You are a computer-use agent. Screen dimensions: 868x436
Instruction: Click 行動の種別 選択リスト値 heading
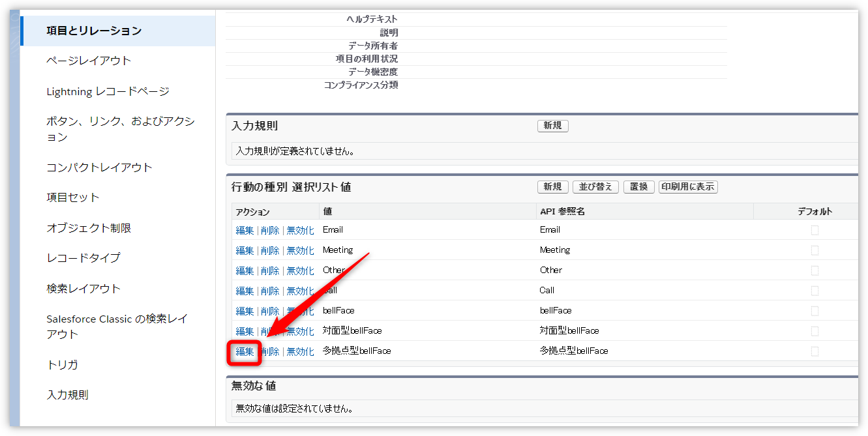tap(291, 187)
